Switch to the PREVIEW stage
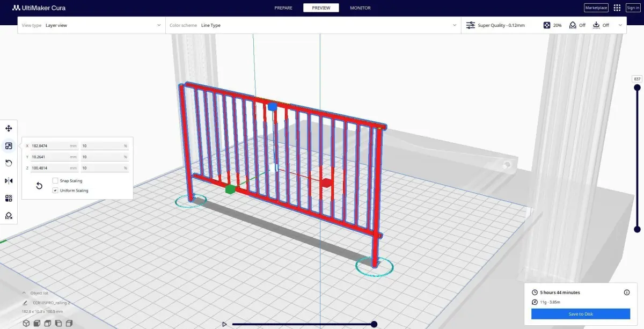The height and width of the screenshot is (329, 644). (x=321, y=8)
